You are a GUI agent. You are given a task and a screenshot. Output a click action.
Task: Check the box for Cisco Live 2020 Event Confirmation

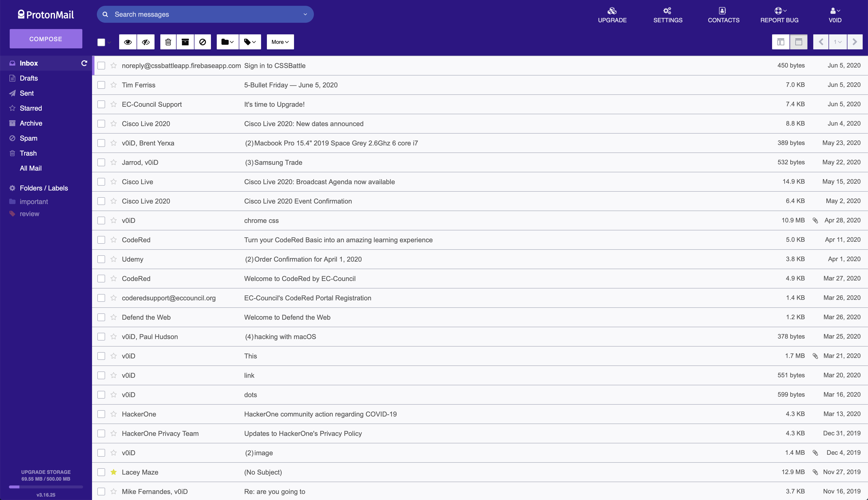101,201
